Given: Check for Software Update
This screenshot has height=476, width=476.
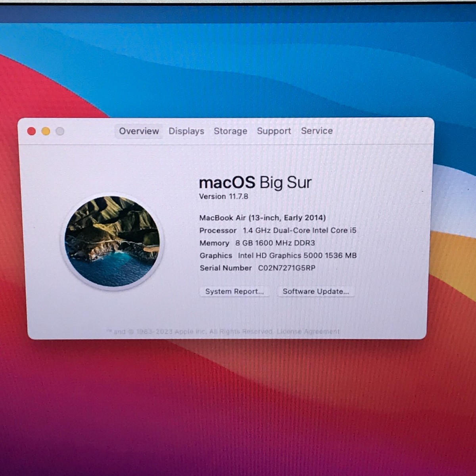Looking at the screenshot, I should 316,291.
